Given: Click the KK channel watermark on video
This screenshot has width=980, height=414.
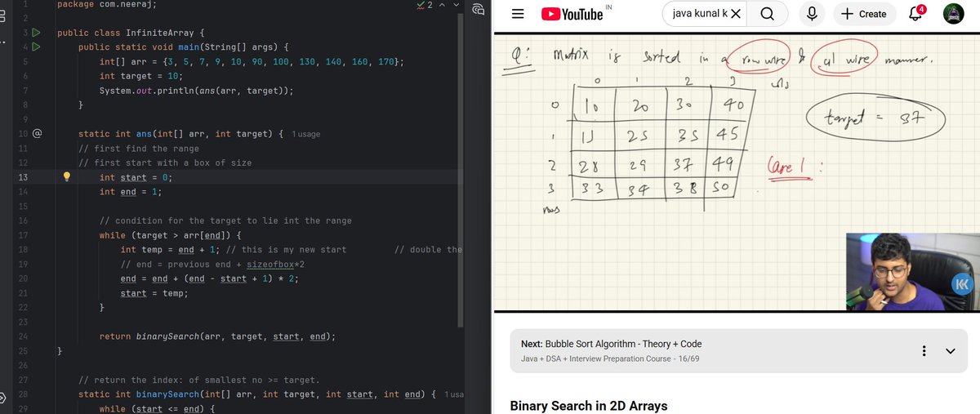Looking at the screenshot, I should (x=962, y=284).
